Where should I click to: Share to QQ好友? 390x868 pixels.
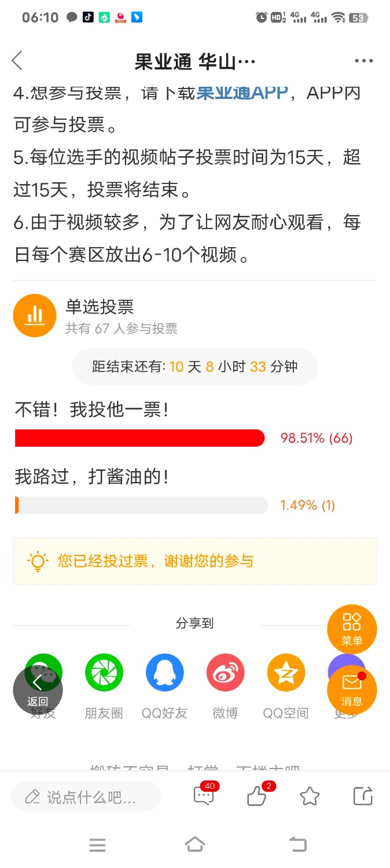[165, 672]
